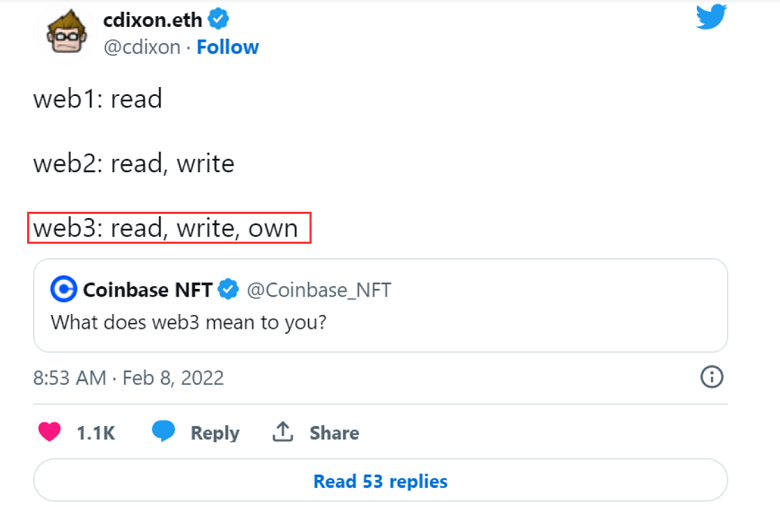
Task: Follow the @cdixon account
Action: click(x=228, y=47)
